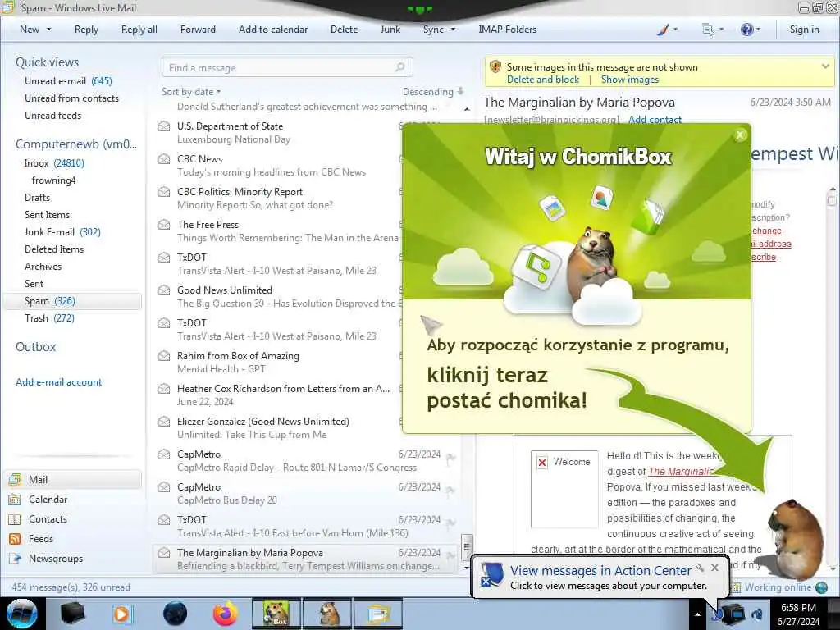Viewport: 840px width, 630px height.
Task: Open the paintbrush color scheme icon
Action: click(663, 30)
